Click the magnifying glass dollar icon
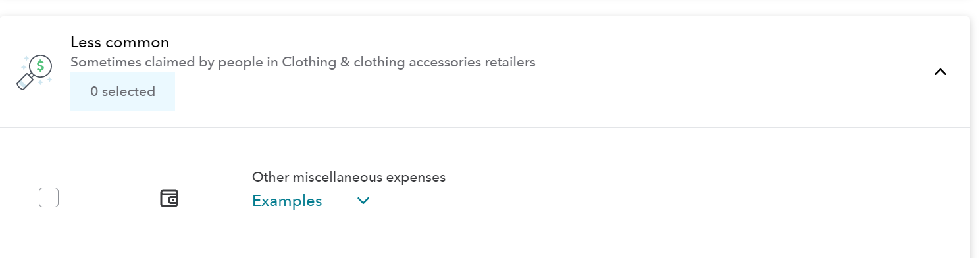980x258 pixels. click(x=34, y=72)
